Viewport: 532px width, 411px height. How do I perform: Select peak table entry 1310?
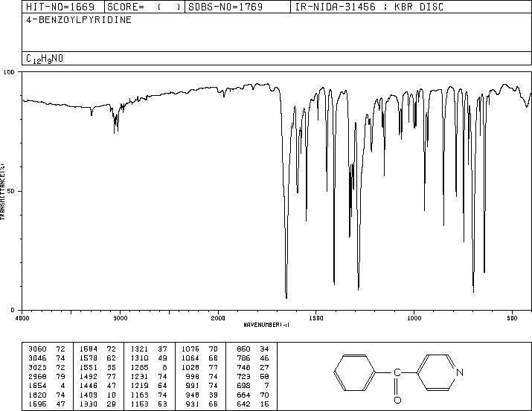[139, 358]
